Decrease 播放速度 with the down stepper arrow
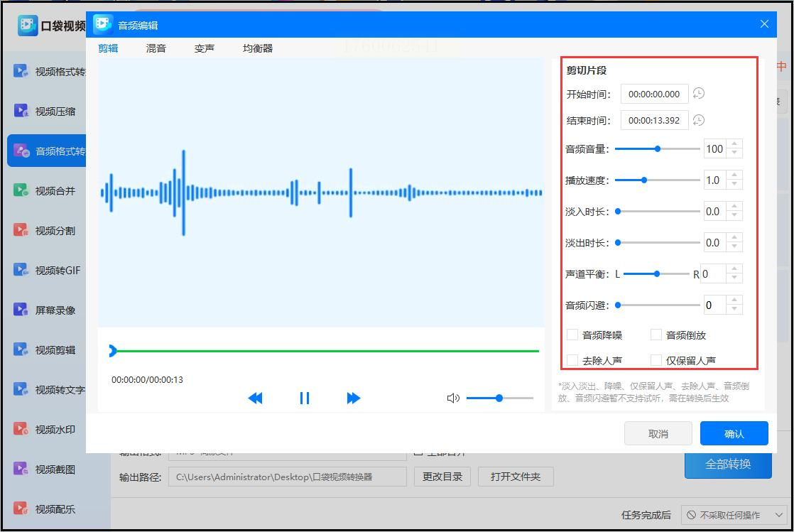 [x=734, y=185]
